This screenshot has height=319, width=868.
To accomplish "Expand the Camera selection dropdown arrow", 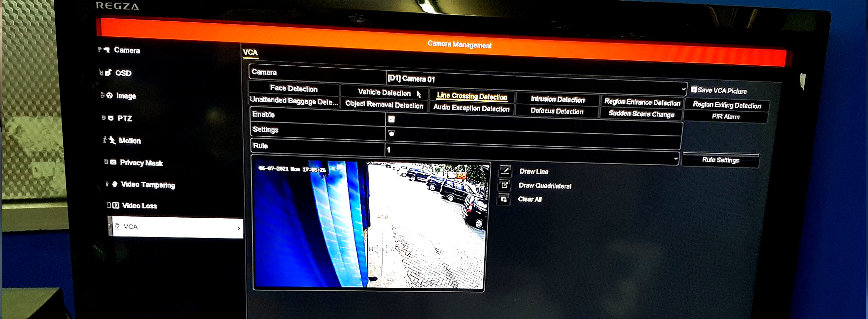I will 683,89.
